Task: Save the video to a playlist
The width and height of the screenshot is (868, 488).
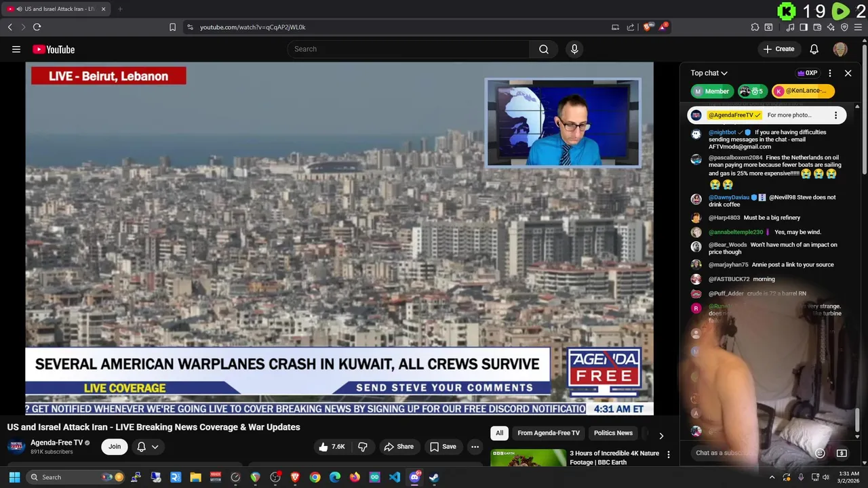Action: (x=443, y=447)
